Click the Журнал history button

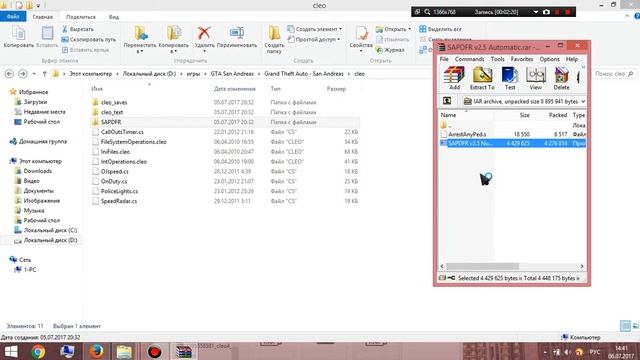point(390,49)
